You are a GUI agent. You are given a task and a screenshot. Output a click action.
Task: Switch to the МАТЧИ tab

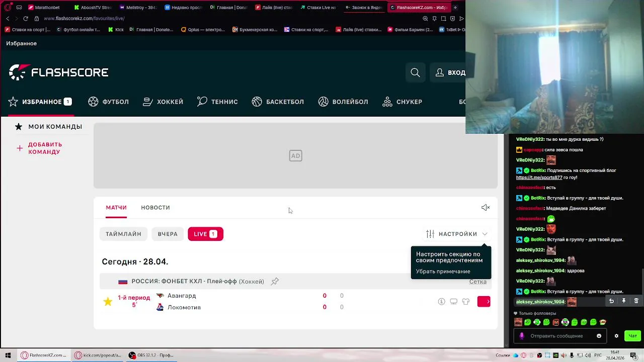pos(116,208)
